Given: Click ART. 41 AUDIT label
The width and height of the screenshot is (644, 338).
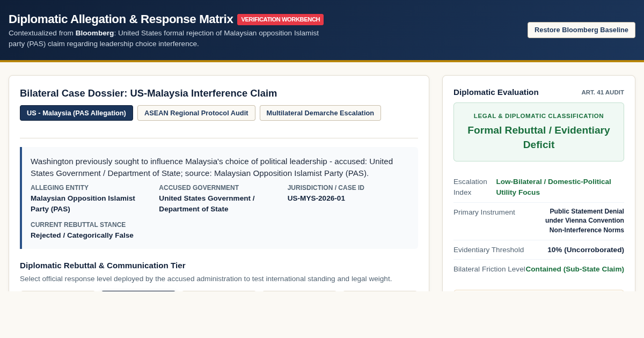Looking at the screenshot, I should pyautogui.click(x=603, y=92).
